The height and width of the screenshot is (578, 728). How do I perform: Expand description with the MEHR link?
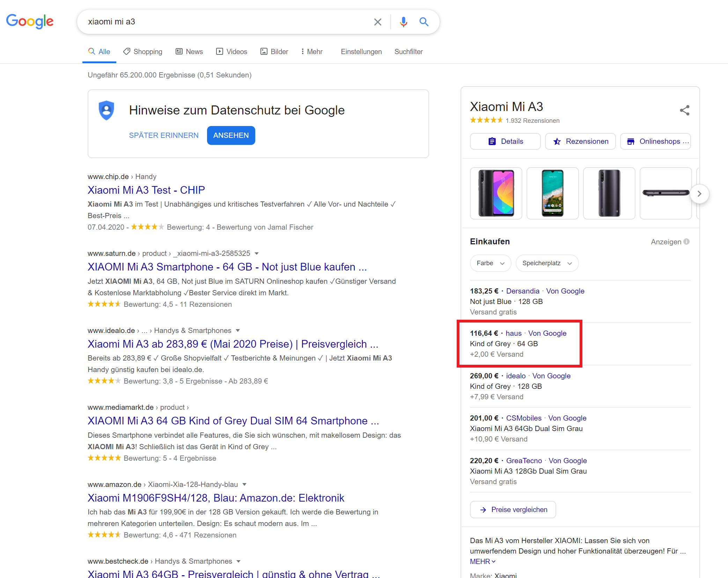click(483, 562)
